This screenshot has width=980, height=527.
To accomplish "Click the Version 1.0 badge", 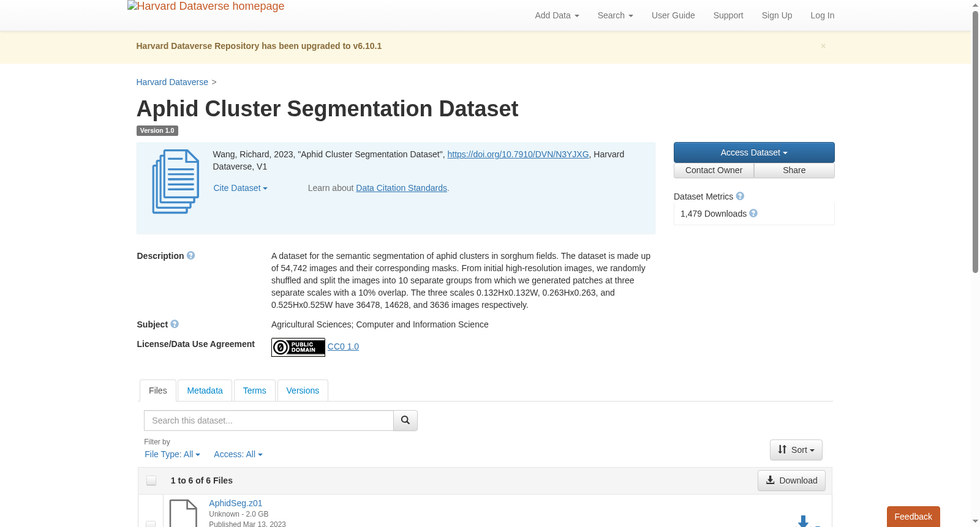I will [157, 130].
